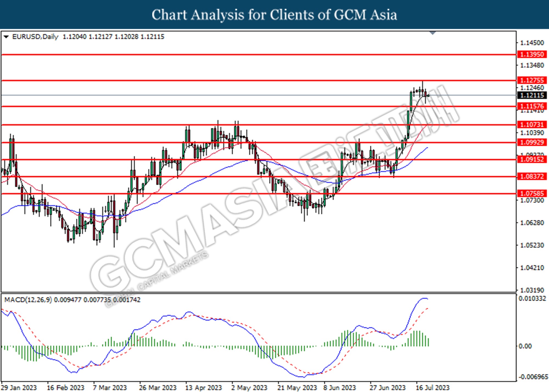Select the 1.13950 red price label
The height and width of the screenshot is (392, 549).
tap(532, 54)
